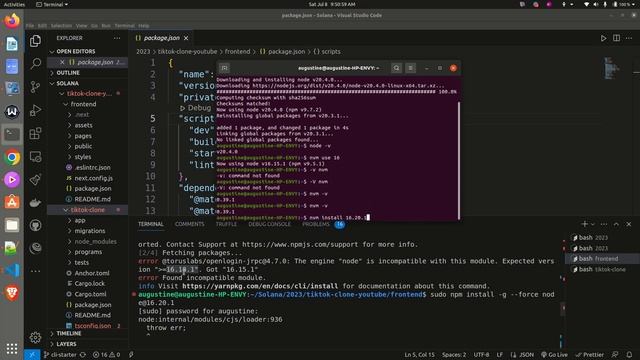Open hamburger menu in GNOME Terminal window
The image size is (640, 360).
point(410,68)
